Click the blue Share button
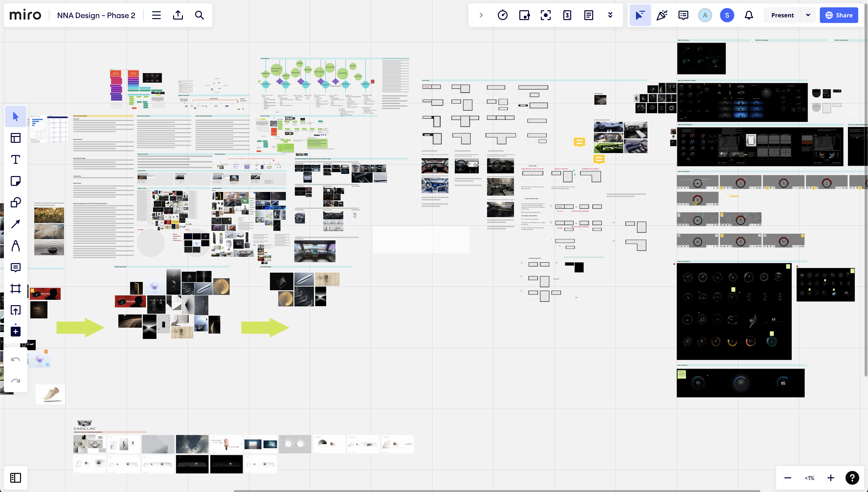Image resolution: width=868 pixels, height=492 pixels. 839,15
